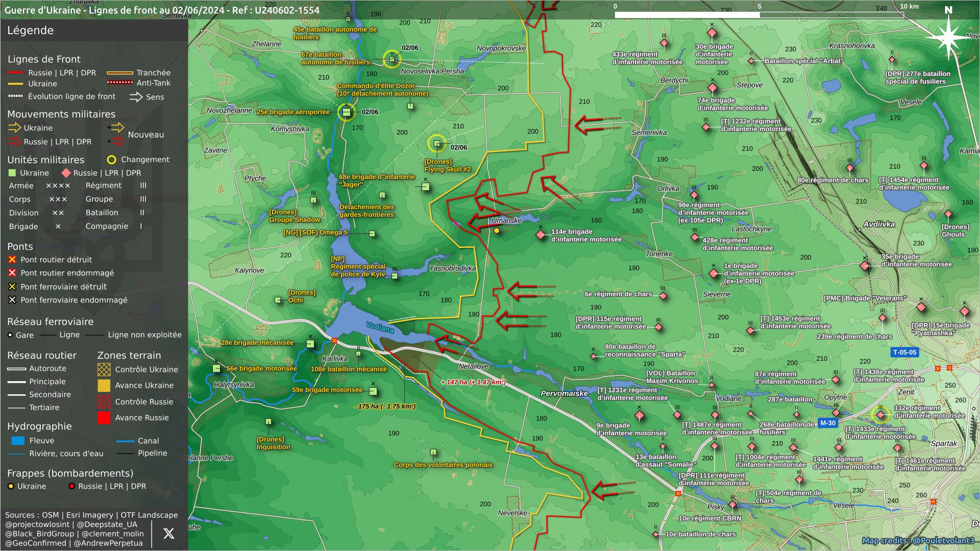Click the legend Russia strike red dot
The width and height of the screenshot is (980, 551).
(x=72, y=486)
